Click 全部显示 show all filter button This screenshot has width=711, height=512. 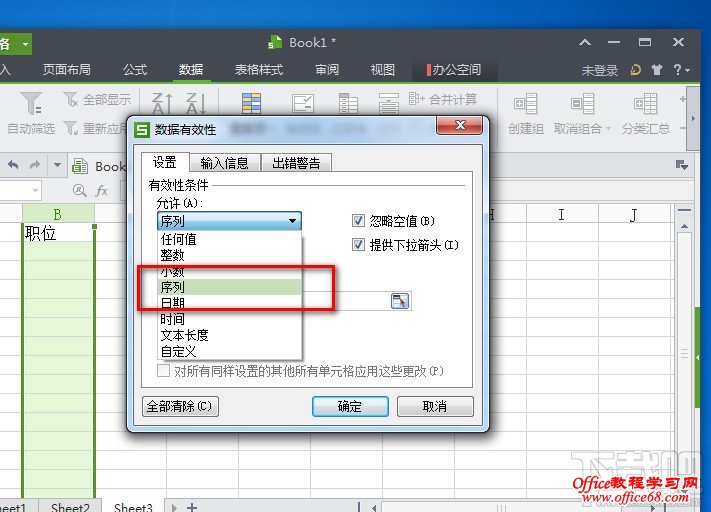point(97,99)
